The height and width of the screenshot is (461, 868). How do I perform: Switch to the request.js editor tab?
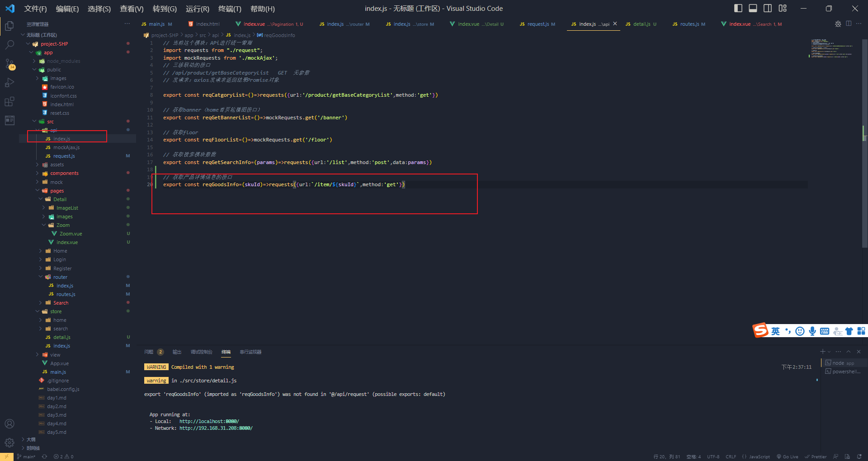pos(537,24)
